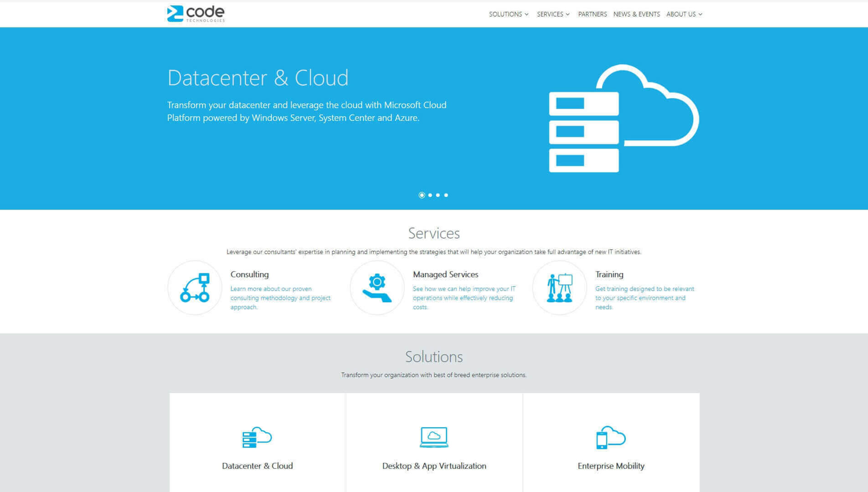Image resolution: width=868 pixels, height=492 pixels.
Task: Click the Training presenter icon
Action: [x=559, y=287]
